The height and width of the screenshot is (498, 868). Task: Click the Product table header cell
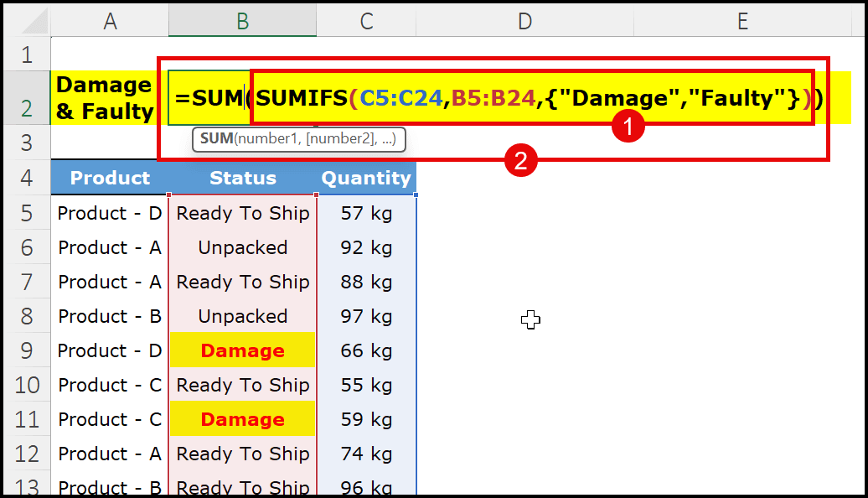pyautogui.click(x=110, y=178)
